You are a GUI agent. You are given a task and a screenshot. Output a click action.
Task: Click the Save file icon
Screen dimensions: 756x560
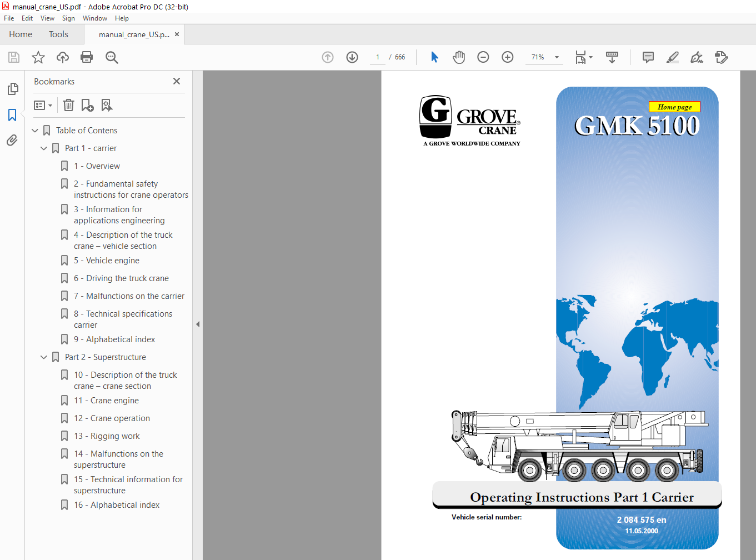click(x=14, y=57)
